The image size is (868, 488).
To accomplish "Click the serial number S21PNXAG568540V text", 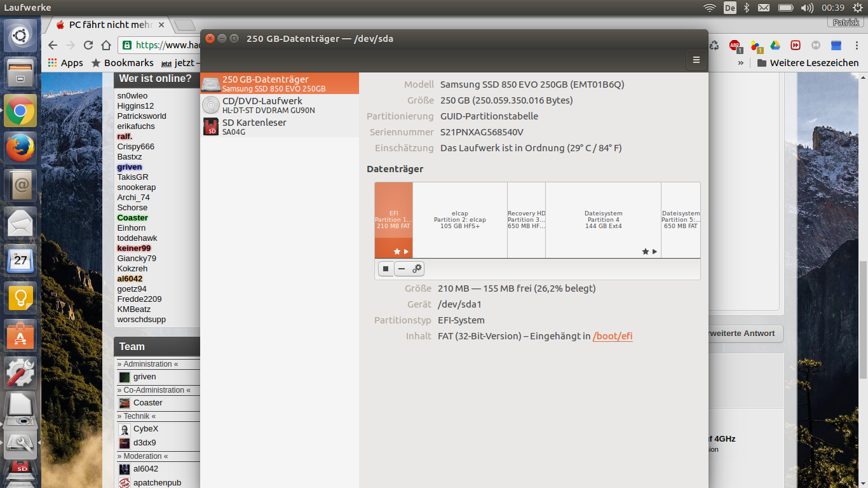I will [482, 132].
